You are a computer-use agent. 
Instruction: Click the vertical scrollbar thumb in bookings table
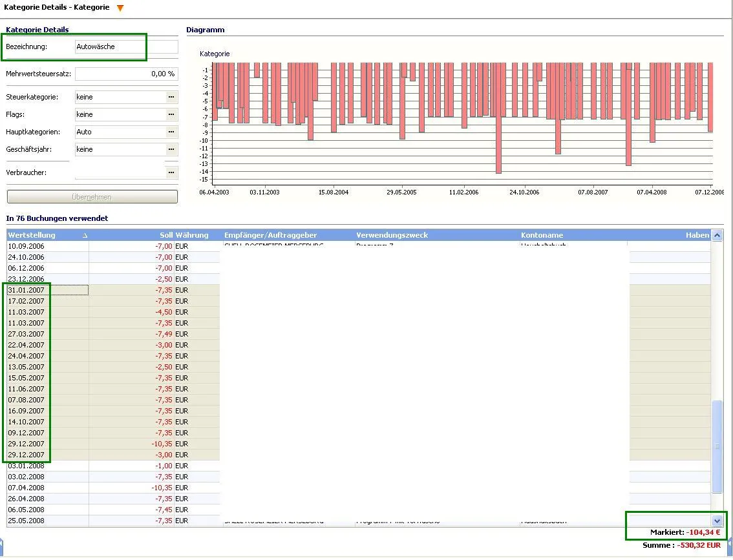tap(717, 446)
